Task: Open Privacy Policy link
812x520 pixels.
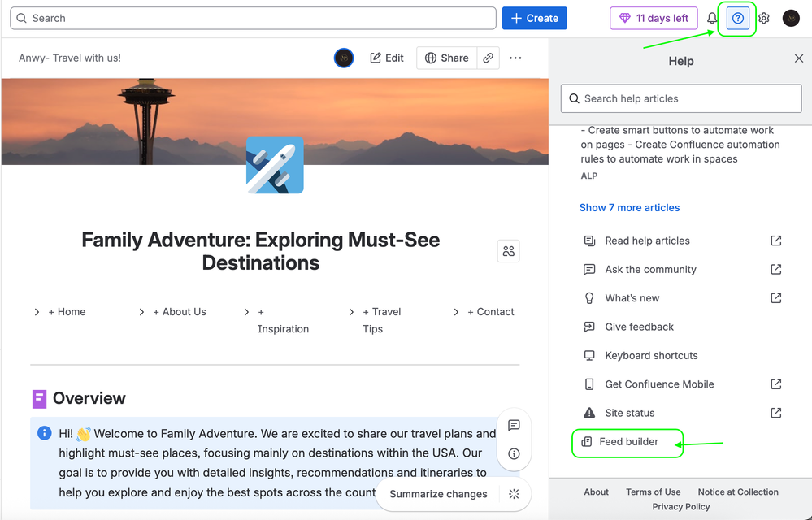Action: point(681,506)
